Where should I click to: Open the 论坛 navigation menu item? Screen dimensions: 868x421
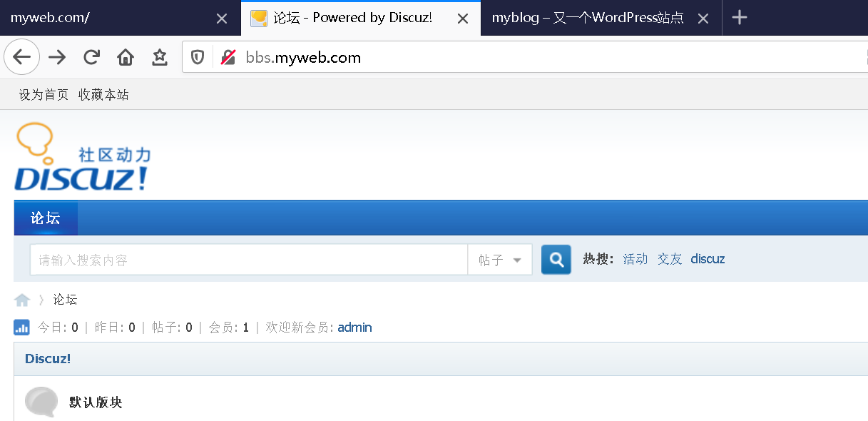(46, 218)
